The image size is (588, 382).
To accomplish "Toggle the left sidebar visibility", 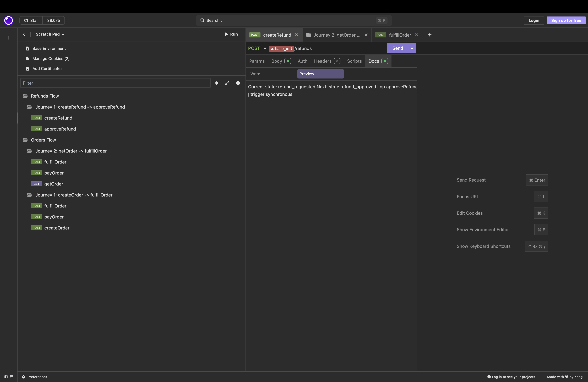I will [6, 377].
